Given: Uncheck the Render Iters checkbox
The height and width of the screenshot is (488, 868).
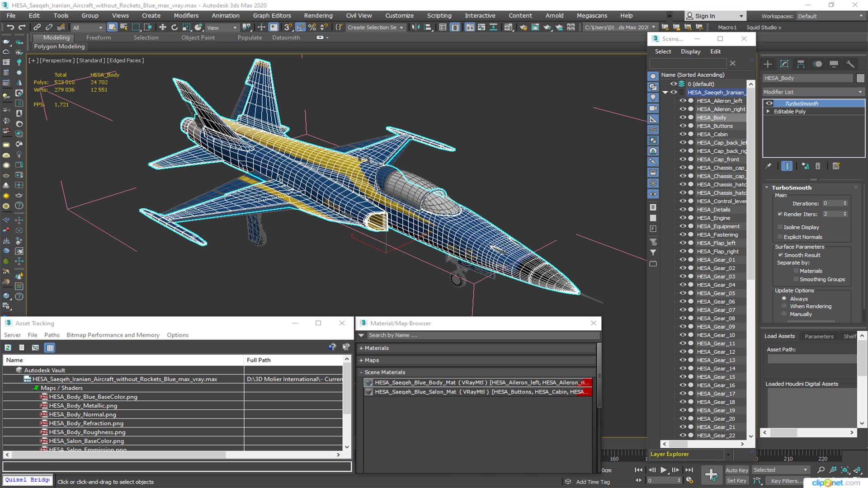Looking at the screenshot, I should pyautogui.click(x=780, y=214).
